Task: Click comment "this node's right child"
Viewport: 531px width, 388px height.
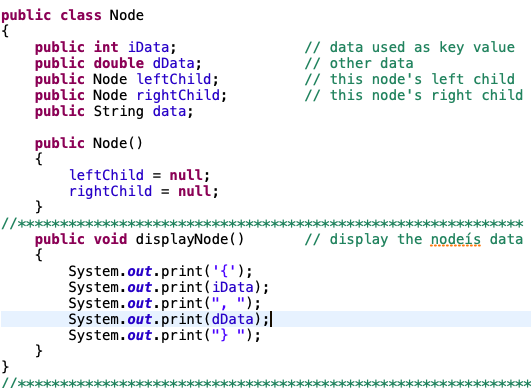Action: pyautogui.click(x=414, y=95)
